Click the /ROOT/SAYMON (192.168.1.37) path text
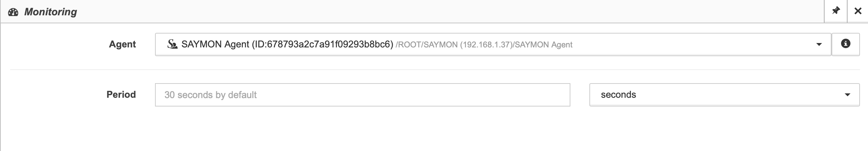Viewport: 868px width, 151px height. tap(454, 45)
